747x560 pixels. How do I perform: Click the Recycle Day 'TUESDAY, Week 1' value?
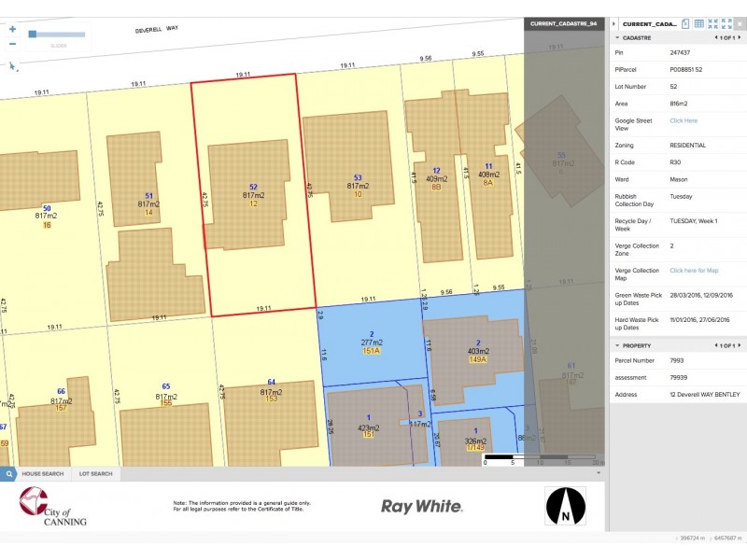click(693, 221)
